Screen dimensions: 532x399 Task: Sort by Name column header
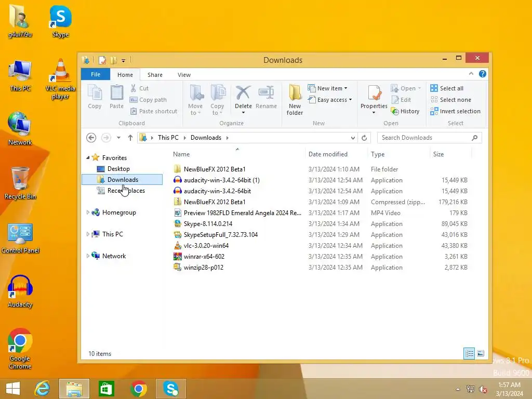(238, 154)
